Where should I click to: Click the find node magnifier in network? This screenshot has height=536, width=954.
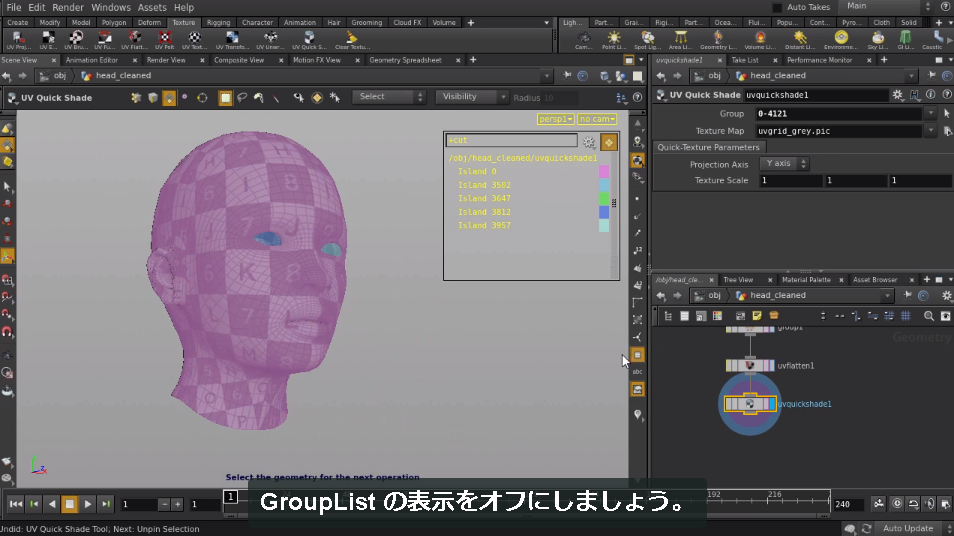coord(928,316)
